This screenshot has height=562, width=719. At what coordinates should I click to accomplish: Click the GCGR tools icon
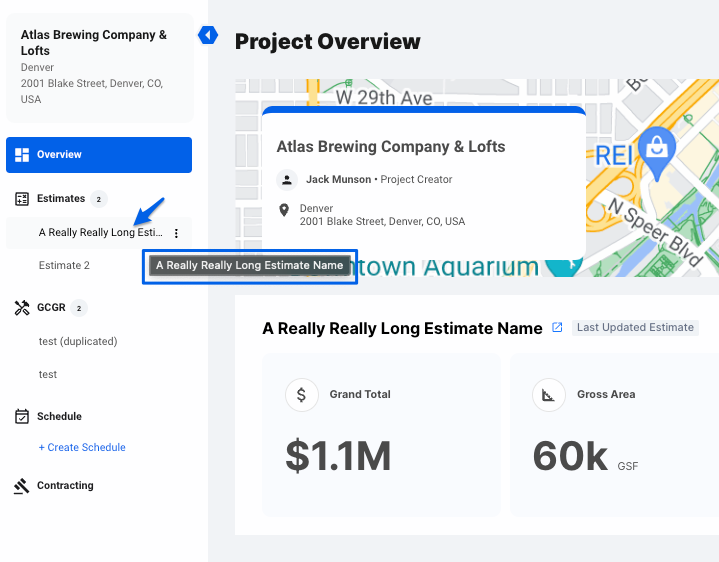(x=22, y=308)
